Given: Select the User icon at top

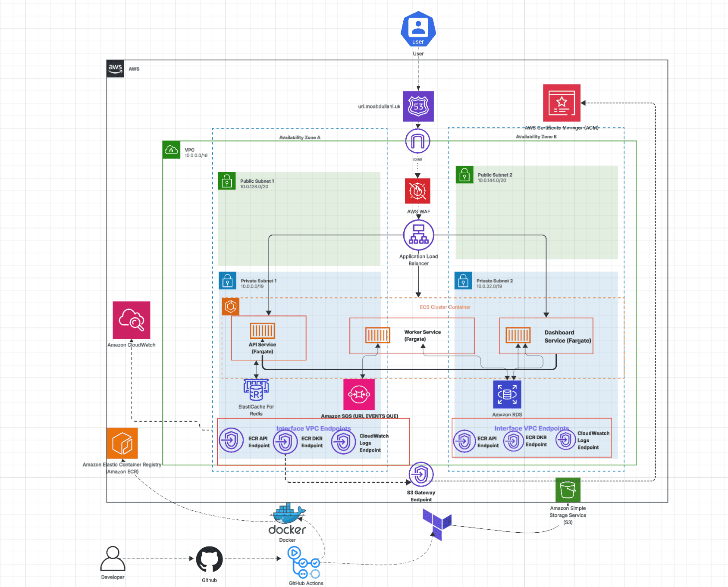Looking at the screenshot, I should (418, 29).
